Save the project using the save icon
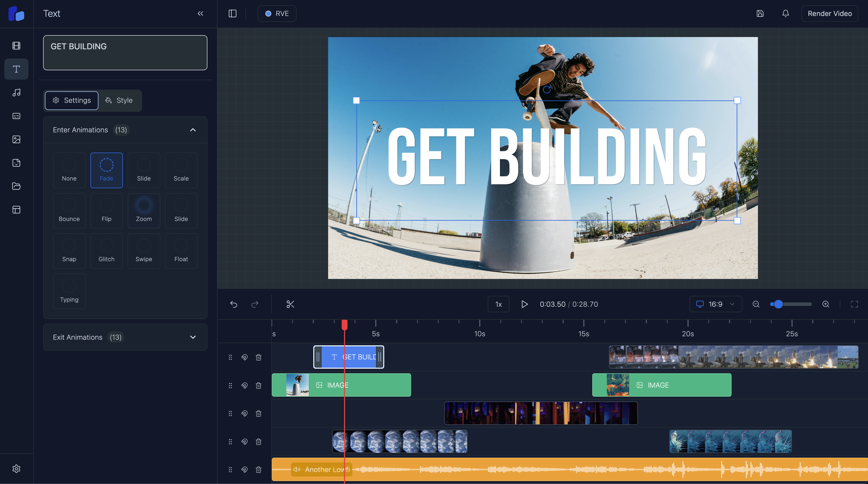Image resolution: width=868 pixels, height=484 pixels. pos(760,14)
